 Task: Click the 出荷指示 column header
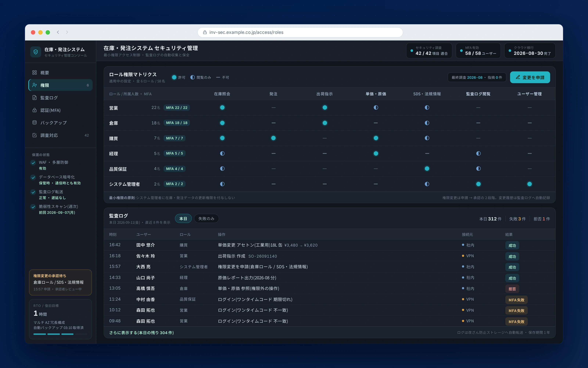tap(324, 94)
